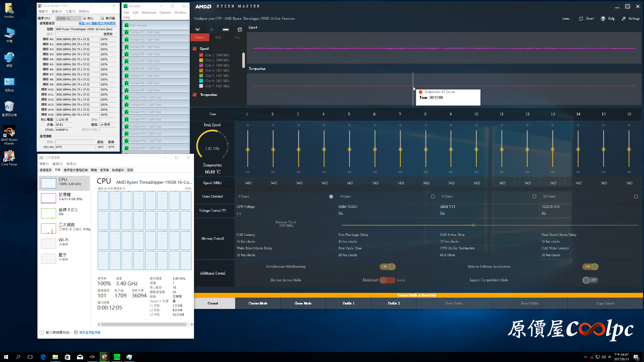This screenshot has width=644, height=362.
Task: Toggle Simultaneous Multithreading switch
Action: point(387,266)
